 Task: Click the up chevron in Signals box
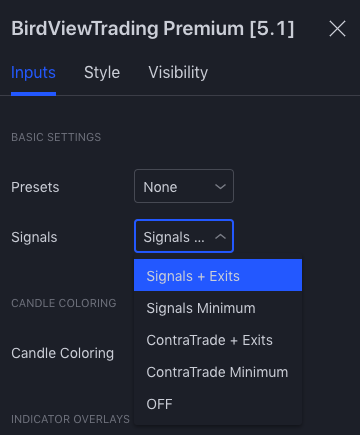coord(220,237)
